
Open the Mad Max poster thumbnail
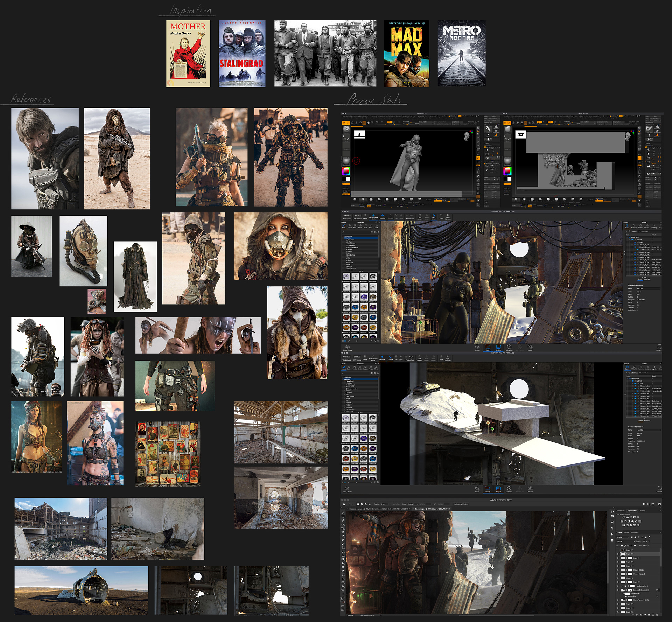pos(406,53)
